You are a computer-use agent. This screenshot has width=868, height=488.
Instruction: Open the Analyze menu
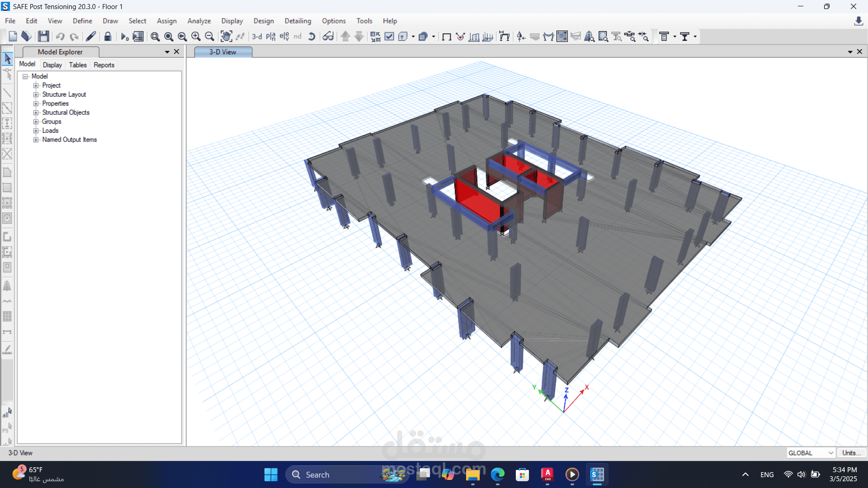199,21
